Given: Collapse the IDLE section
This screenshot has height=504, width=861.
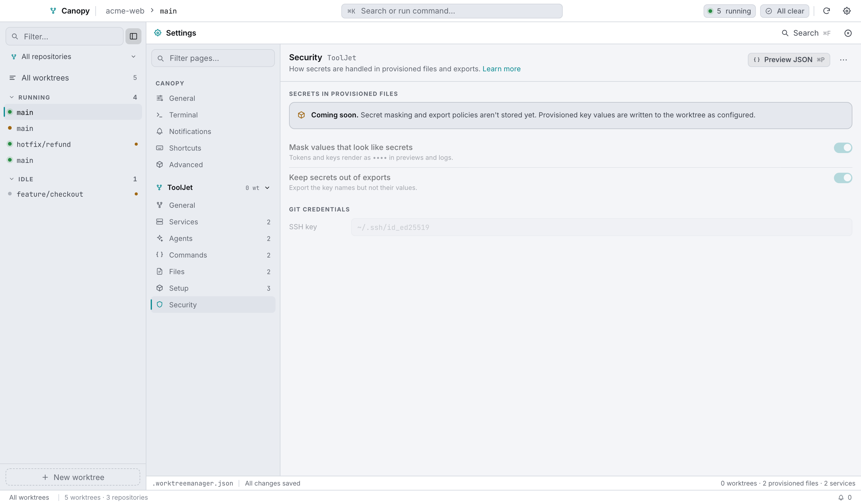Looking at the screenshot, I should [x=12, y=179].
